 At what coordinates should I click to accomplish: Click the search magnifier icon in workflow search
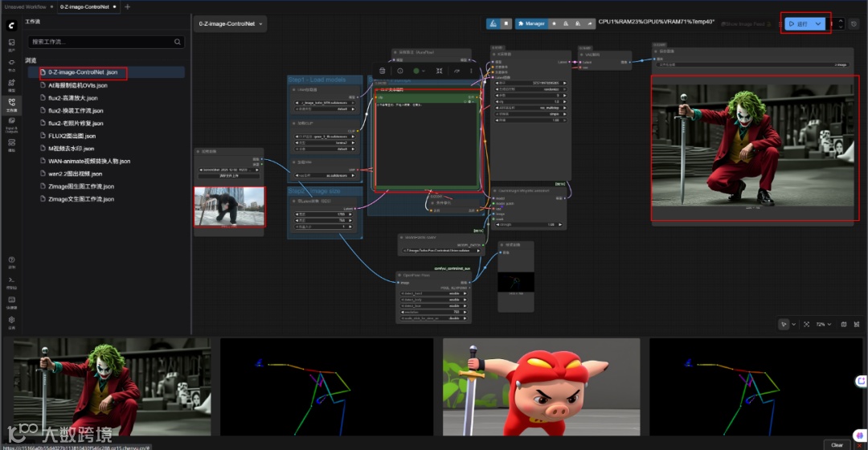pyautogui.click(x=177, y=42)
